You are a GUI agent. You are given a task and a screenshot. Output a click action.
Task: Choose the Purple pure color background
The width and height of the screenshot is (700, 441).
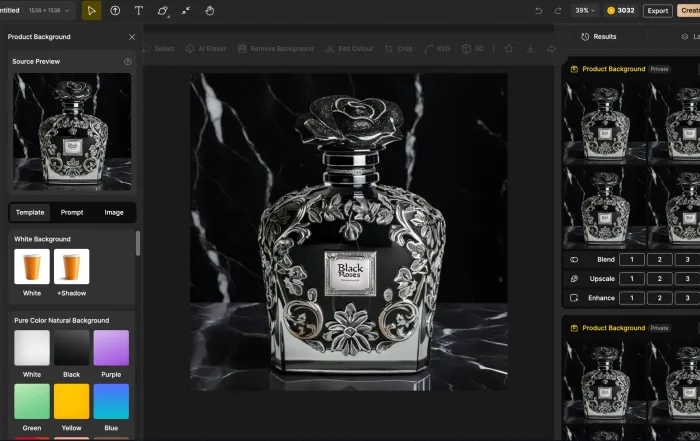(x=111, y=348)
